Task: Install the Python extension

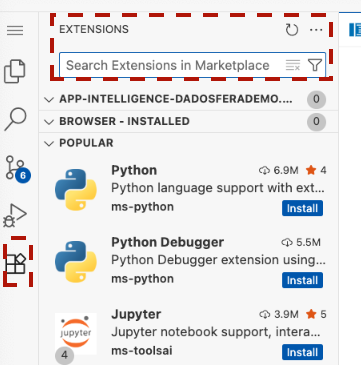Action: [302, 208]
